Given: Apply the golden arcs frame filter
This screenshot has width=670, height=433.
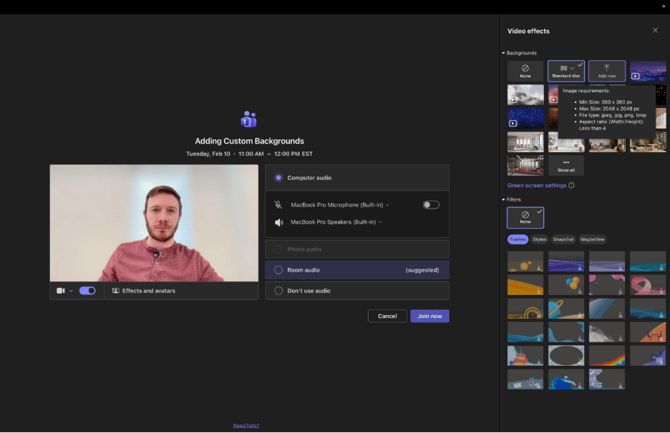Looking at the screenshot, I should coord(525,309).
